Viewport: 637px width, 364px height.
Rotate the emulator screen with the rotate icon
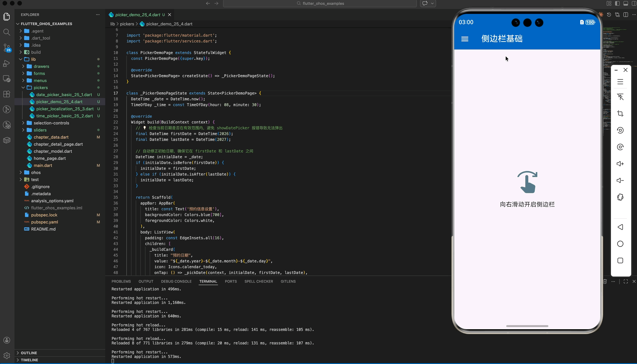tap(620, 130)
